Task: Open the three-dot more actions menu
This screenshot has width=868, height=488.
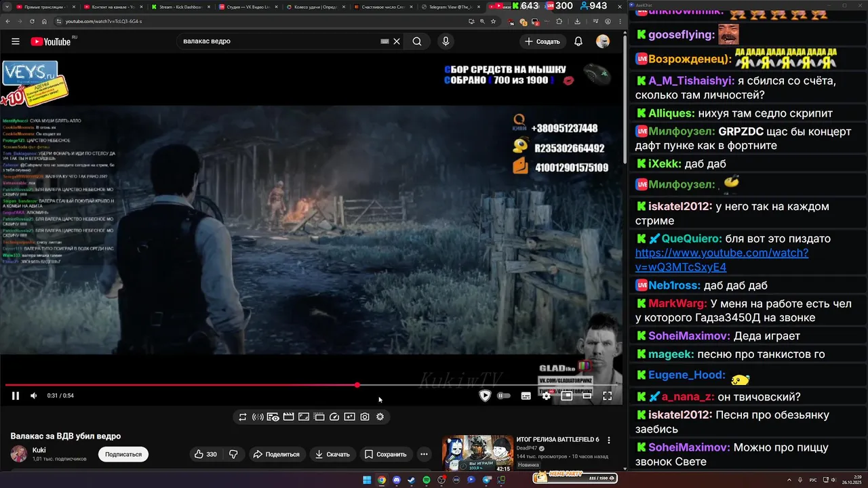Action: (x=424, y=454)
